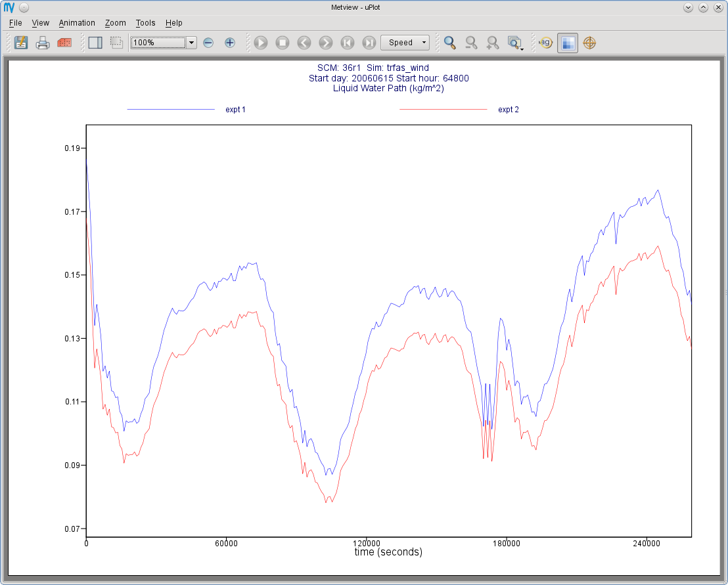This screenshot has height=585, width=728.
Task: Open the Help menu
Action: (x=173, y=23)
